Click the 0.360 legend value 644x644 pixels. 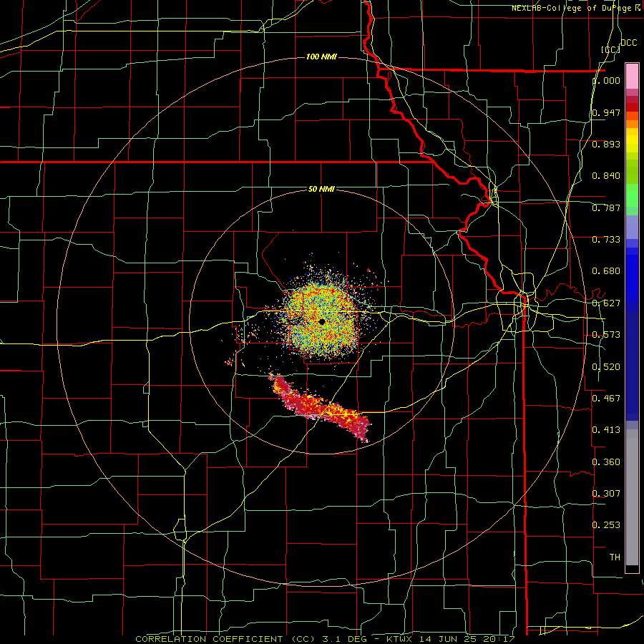[606, 462]
